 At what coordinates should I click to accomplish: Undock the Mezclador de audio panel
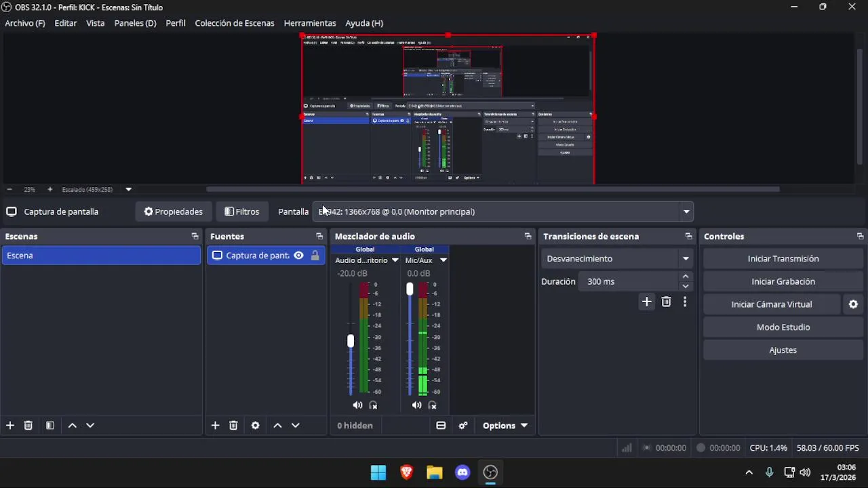coord(528,237)
